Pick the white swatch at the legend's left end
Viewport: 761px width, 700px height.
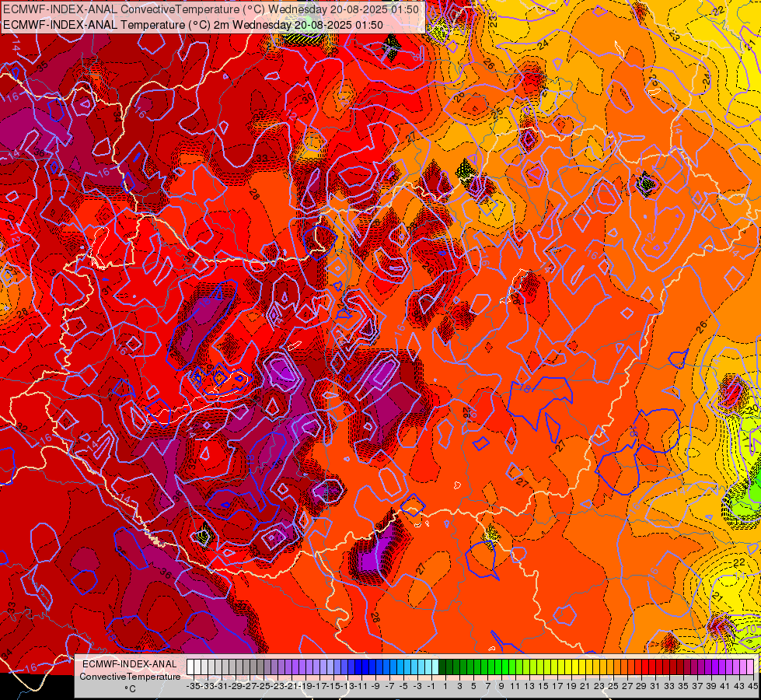click(x=190, y=667)
